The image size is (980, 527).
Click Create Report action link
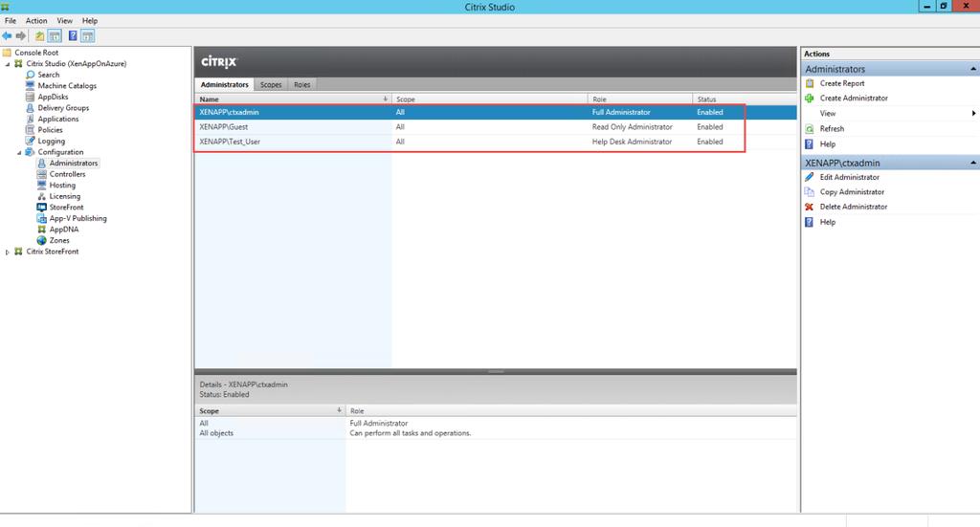pos(842,83)
